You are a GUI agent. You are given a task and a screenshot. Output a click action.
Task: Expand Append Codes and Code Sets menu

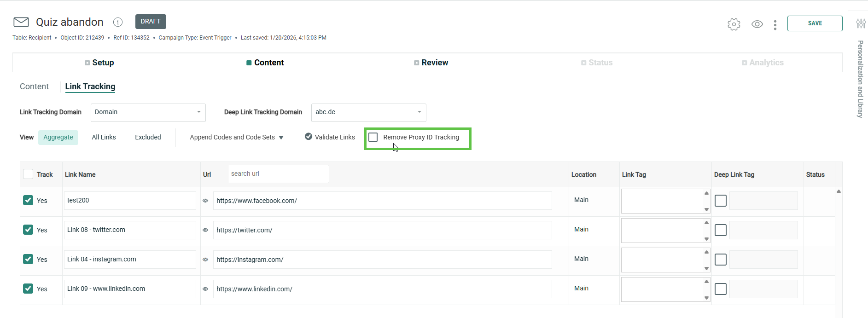coord(236,137)
